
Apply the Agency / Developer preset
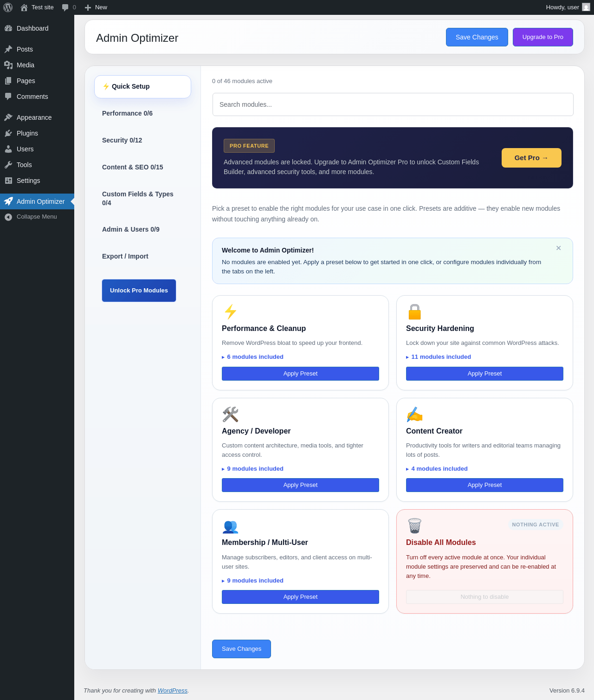[x=300, y=485]
